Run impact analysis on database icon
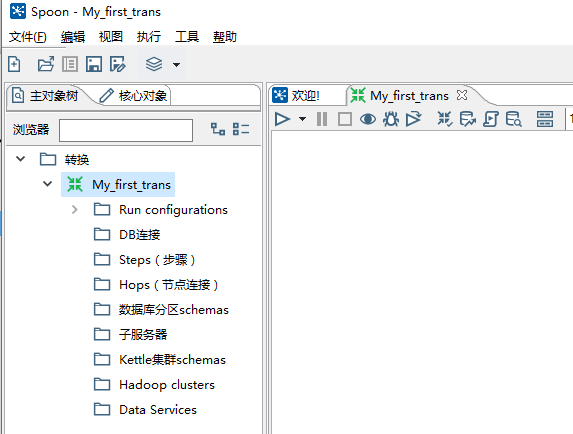This screenshot has width=573, height=434. (467, 119)
